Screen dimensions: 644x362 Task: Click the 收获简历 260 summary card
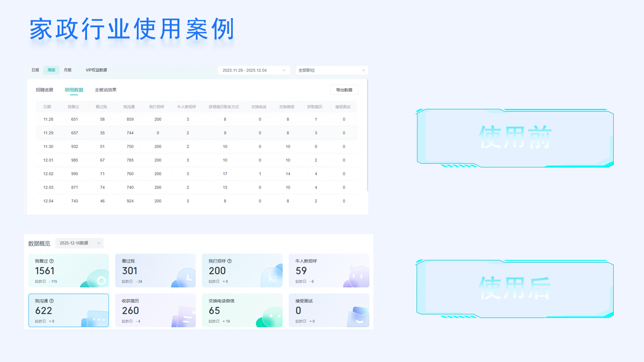click(155, 310)
